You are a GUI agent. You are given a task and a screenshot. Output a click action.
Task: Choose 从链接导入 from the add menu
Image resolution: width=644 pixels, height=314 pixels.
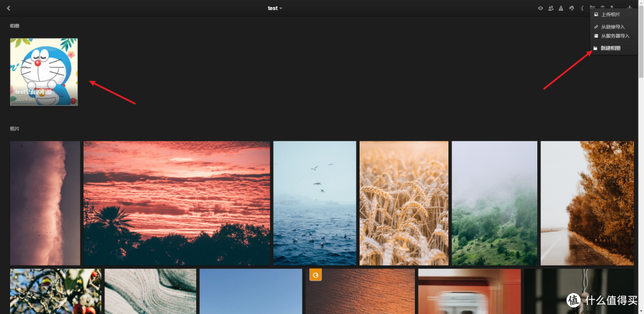(612, 27)
